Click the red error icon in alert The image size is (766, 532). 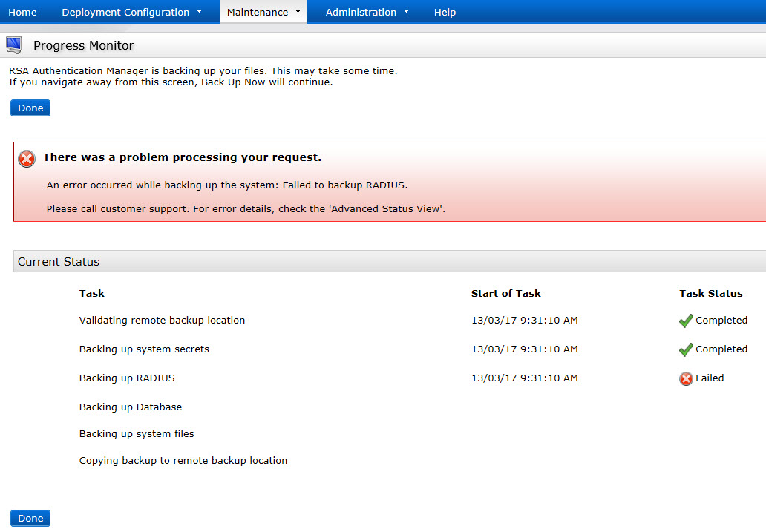(x=27, y=158)
